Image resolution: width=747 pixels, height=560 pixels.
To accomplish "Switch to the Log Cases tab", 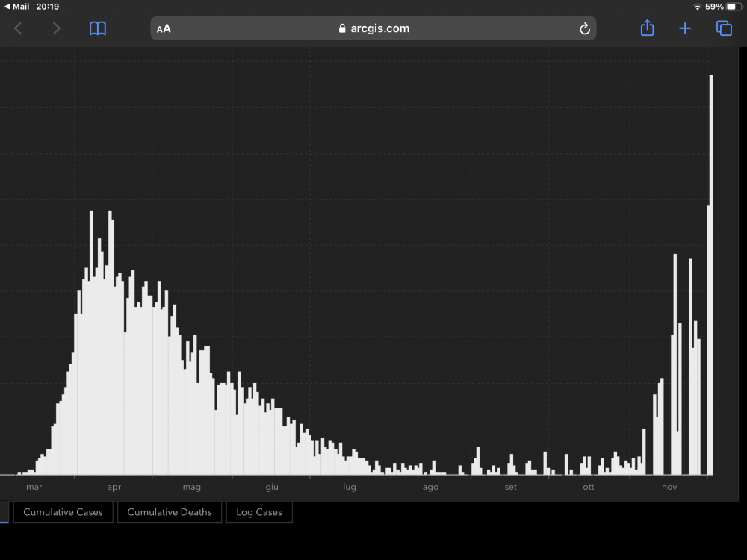I will click(x=259, y=512).
